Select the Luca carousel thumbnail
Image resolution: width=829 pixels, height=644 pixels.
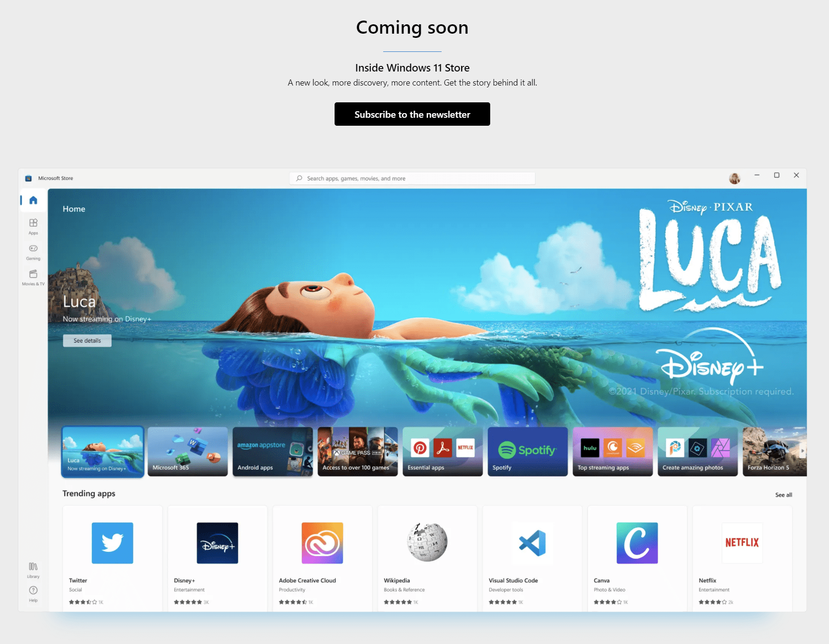pyautogui.click(x=103, y=451)
